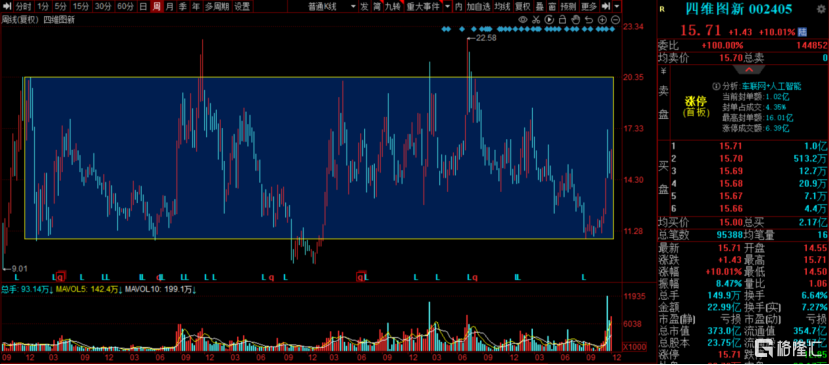Click the 加自选 button
The width and height of the screenshot is (829, 365).
[478, 6]
